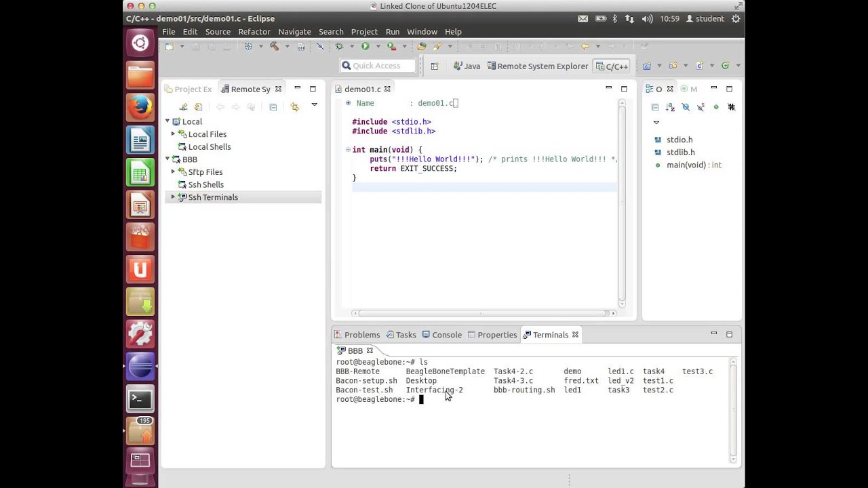Click the New C/C++ Project icon at right
The width and height of the screenshot is (868, 488).
click(x=647, y=66)
